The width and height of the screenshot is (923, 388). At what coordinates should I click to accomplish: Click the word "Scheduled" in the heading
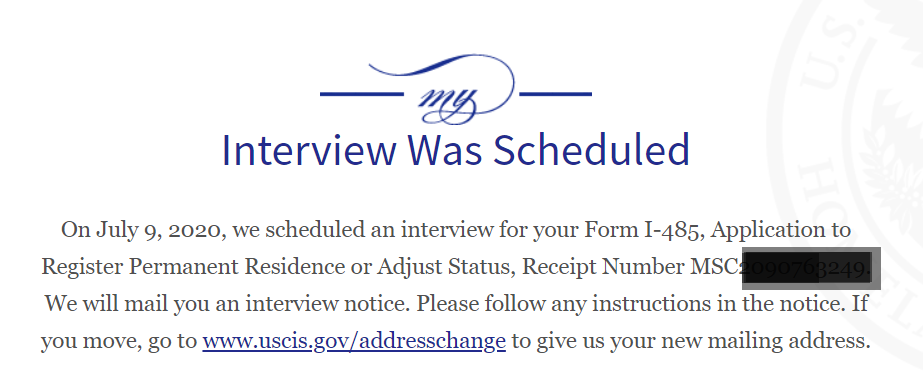point(591,150)
